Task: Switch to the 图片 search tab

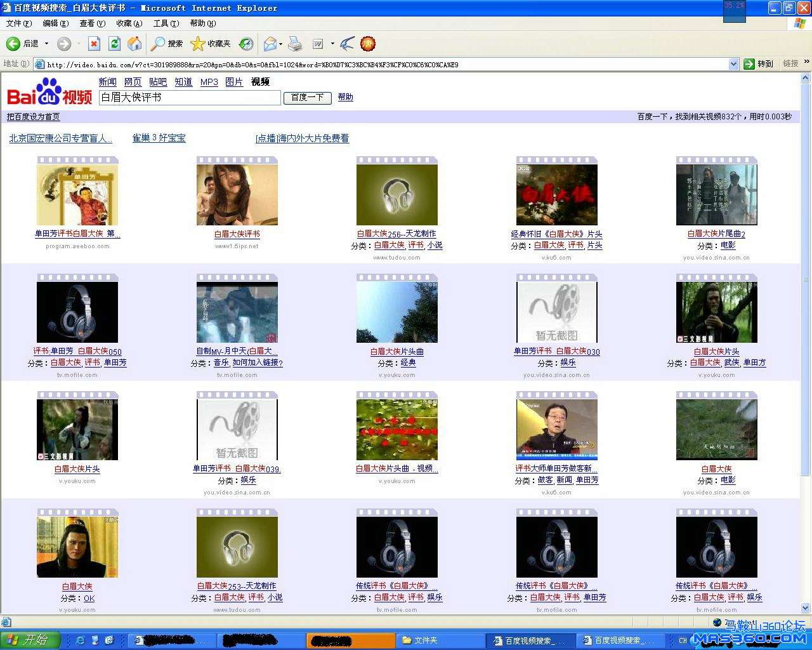Action: (234, 82)
